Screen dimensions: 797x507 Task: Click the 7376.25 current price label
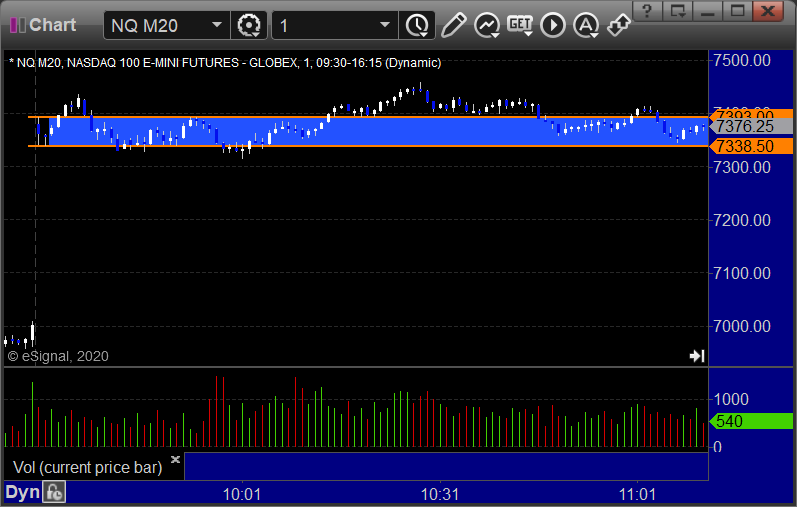(751, 126)
